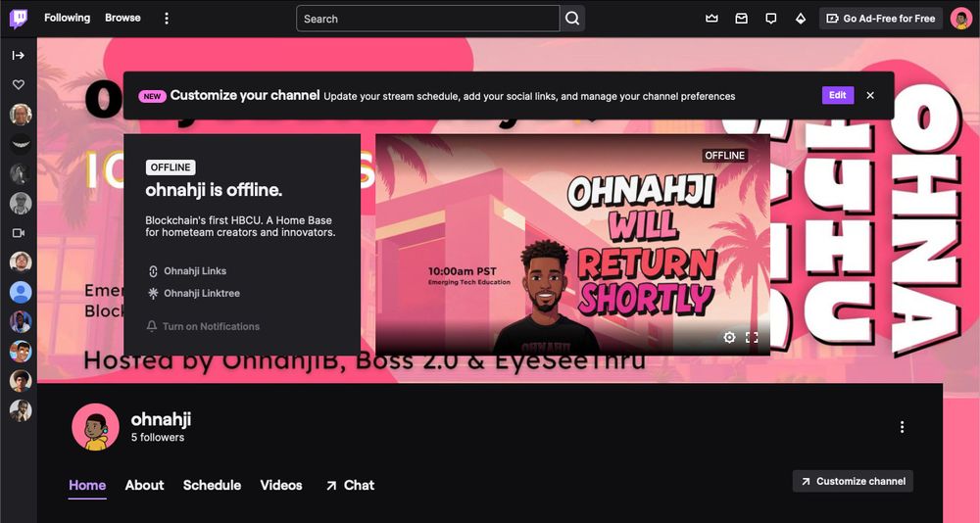Open the Browse page
Screen dimensions: 980x523
click(122, 19)
